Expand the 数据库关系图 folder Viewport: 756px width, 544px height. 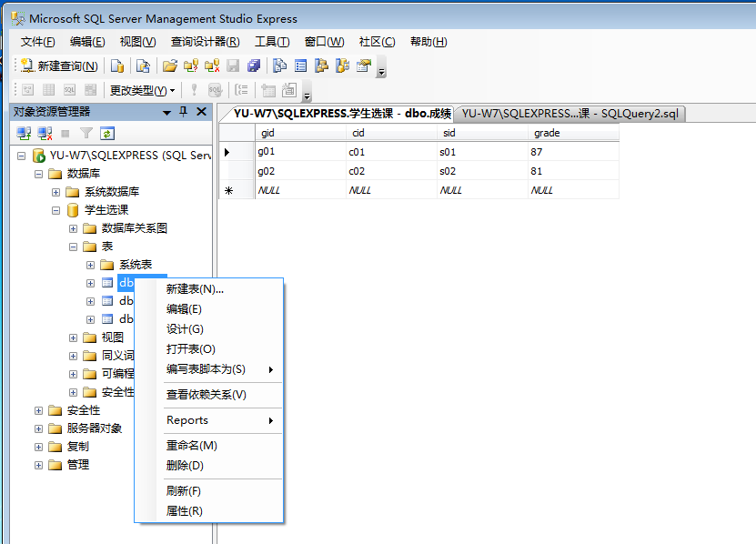[74, 228]
